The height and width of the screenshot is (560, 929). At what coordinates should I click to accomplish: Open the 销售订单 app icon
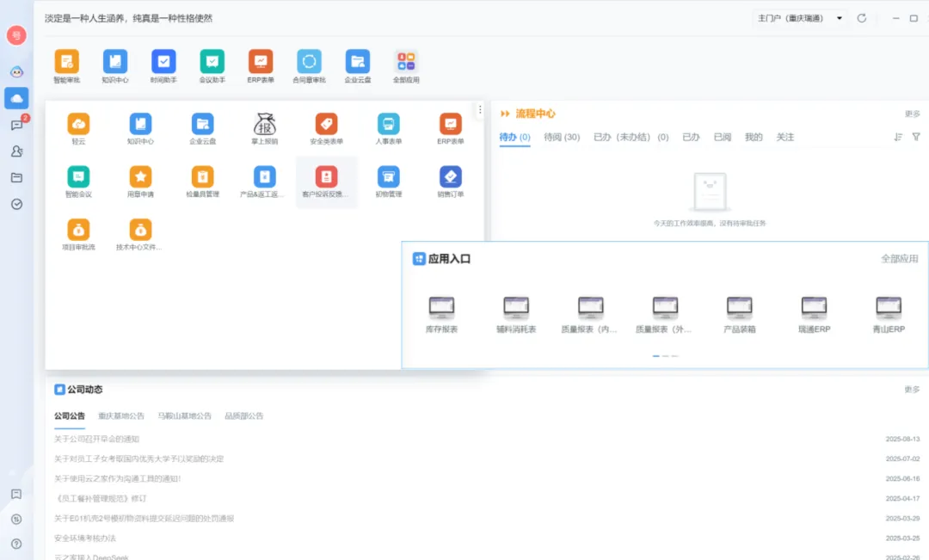(450, 177)
